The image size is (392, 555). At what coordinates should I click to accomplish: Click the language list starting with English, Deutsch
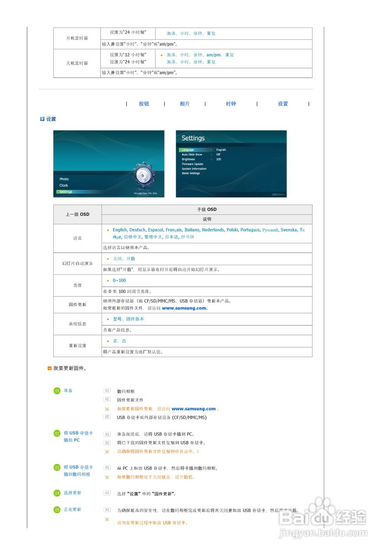coord(209,233)
